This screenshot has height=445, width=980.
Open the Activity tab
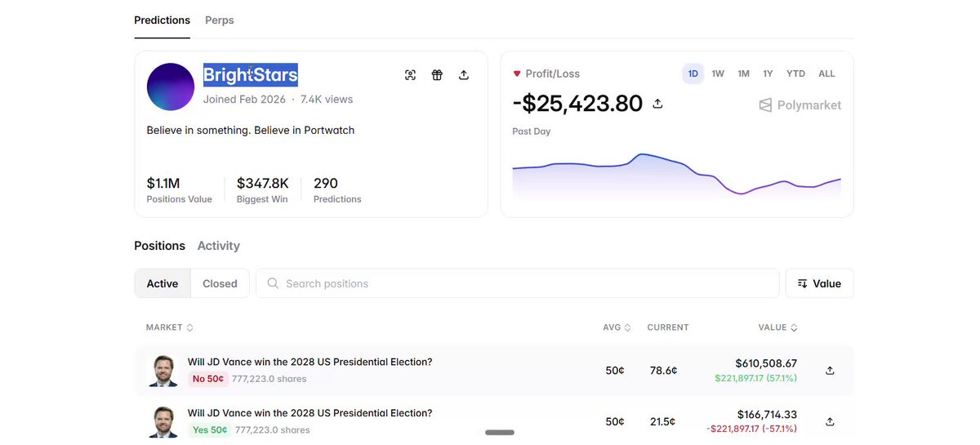[219, 246]
